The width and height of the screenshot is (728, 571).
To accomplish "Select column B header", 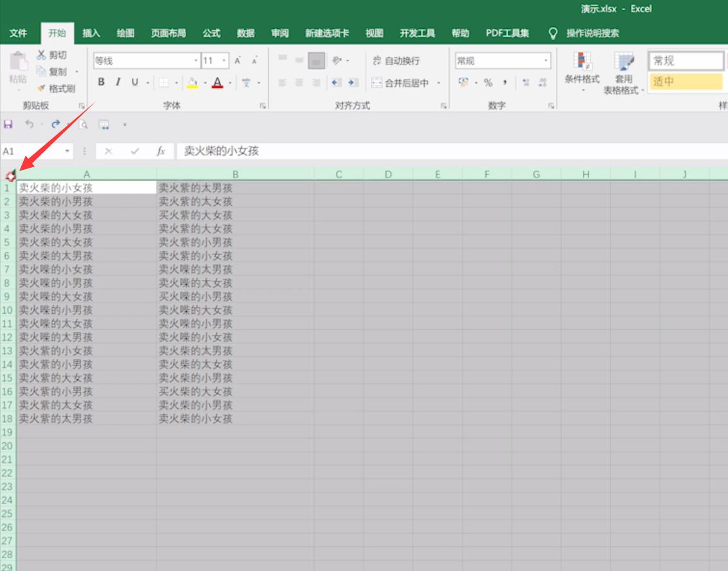I will pyautogui.click(x=235, y=174).
